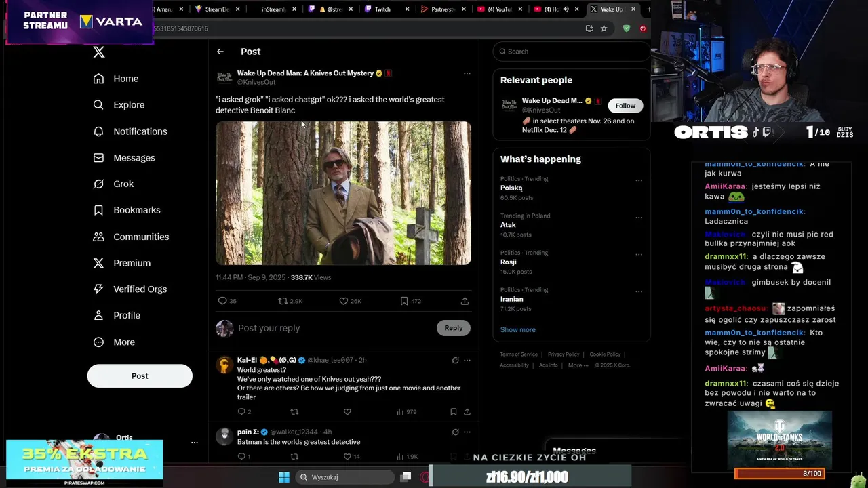Click the install app icon in address bar

(x=589, y=28)
